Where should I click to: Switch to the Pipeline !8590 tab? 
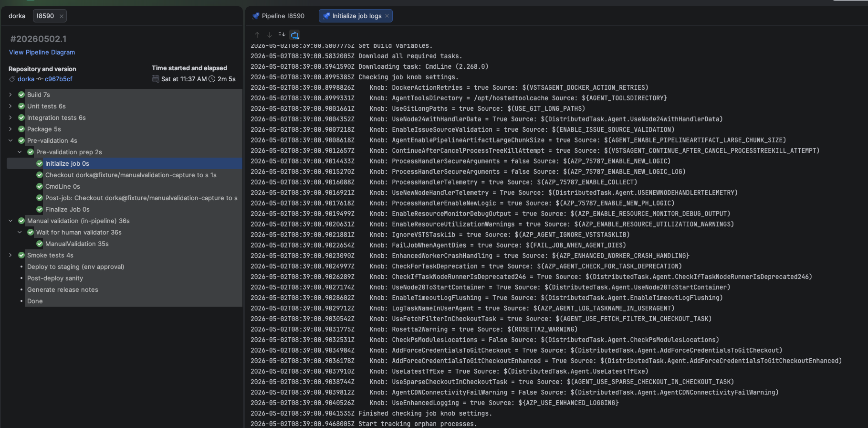[278, 16]
